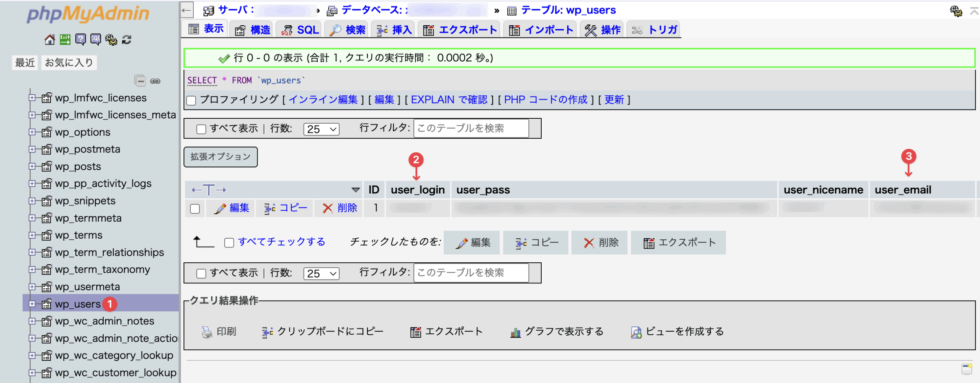Open the top 行数 row count dropdown
The height and width of the screenshot is (383, 980).
(321, 129)
